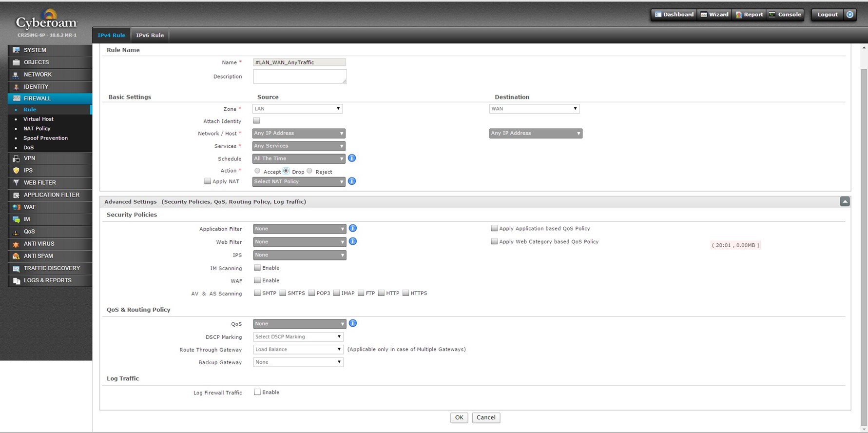Tick the HTTPS scanning checkbox
This screenshot has width=868, height=433.
[x=405, y=293]
